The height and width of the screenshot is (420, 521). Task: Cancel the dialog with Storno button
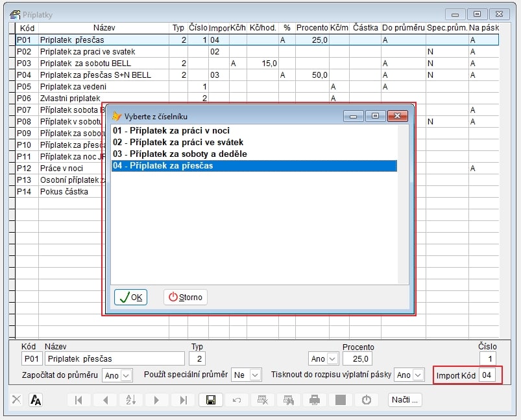click(x=185, y=297)
